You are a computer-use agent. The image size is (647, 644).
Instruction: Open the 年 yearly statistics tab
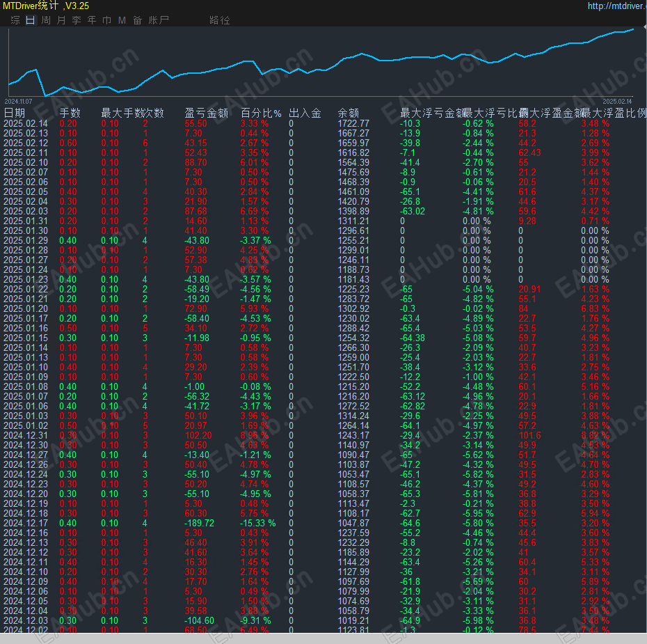[91, 20]
